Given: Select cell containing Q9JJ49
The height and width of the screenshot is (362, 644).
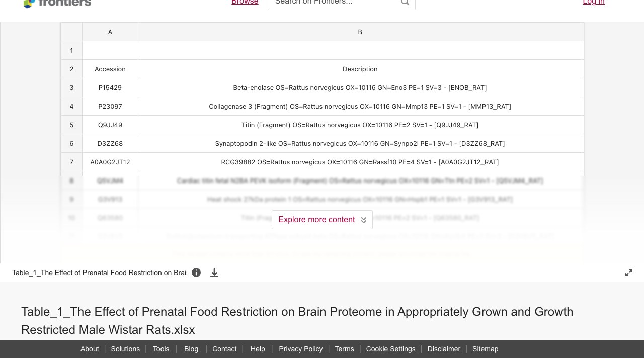Looking at the screenshot, I should point(110,125).
